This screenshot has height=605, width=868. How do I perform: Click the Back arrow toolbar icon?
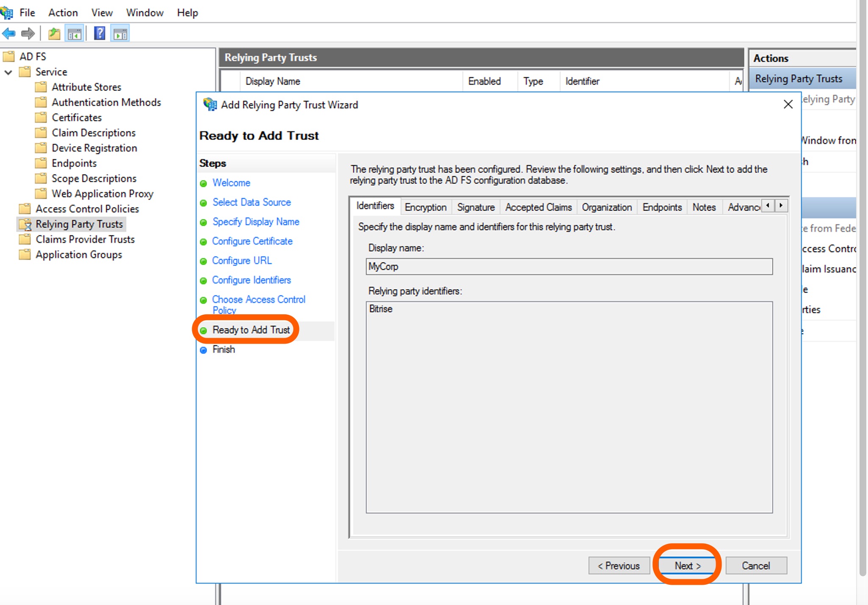coord(8,33)
